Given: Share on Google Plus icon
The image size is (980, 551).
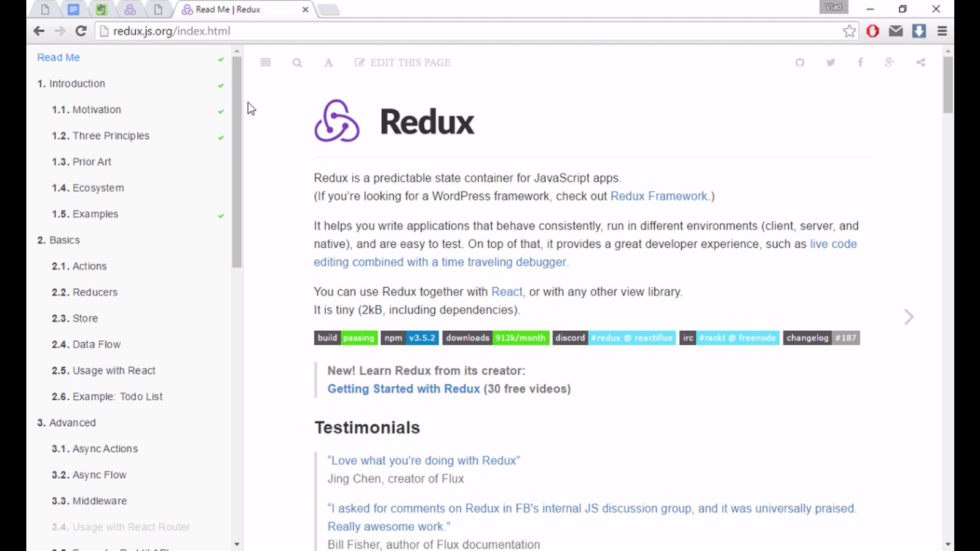Looking at the screenshot, I should click(889, 62).
